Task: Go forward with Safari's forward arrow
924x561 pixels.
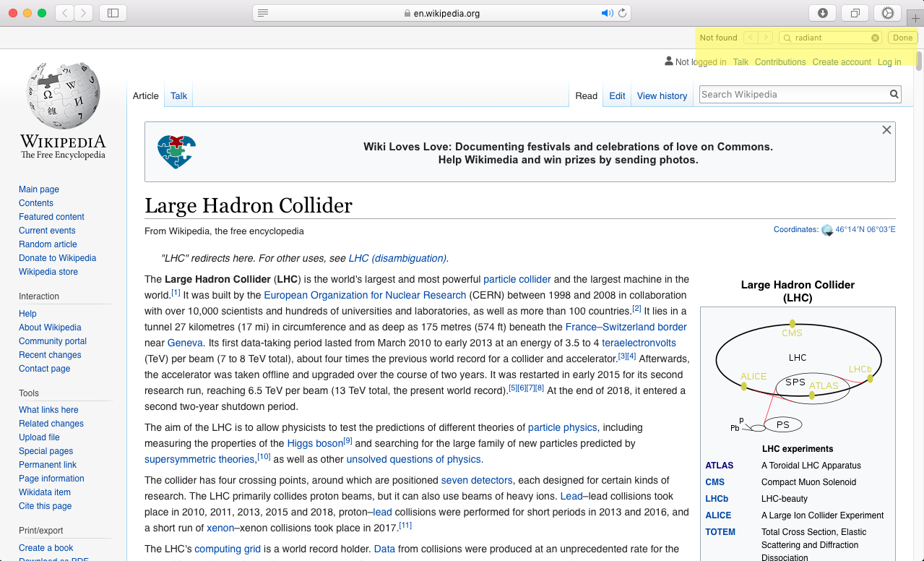Action: click(x=84, y=13)
